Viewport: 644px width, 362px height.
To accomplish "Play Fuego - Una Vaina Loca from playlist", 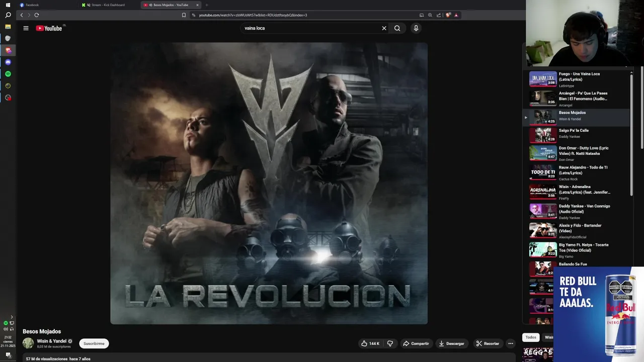I will pyautogui.click(x=576, y=79).
